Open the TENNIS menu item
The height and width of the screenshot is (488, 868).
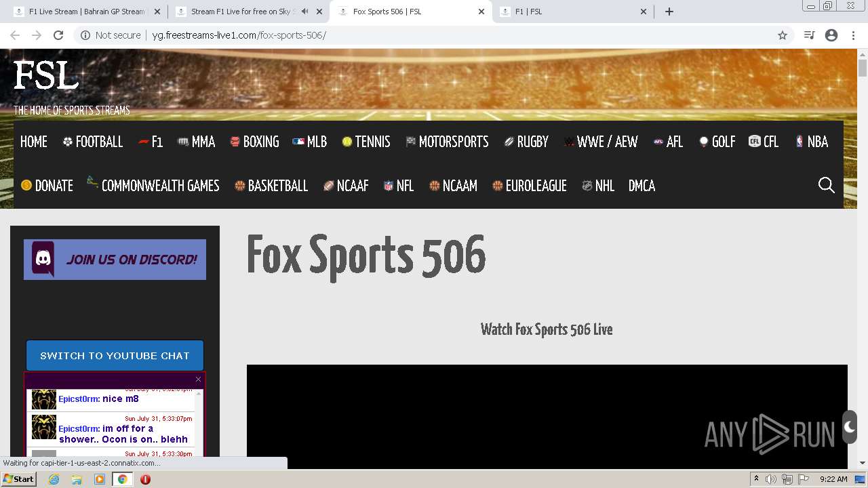tap(366, 142)
